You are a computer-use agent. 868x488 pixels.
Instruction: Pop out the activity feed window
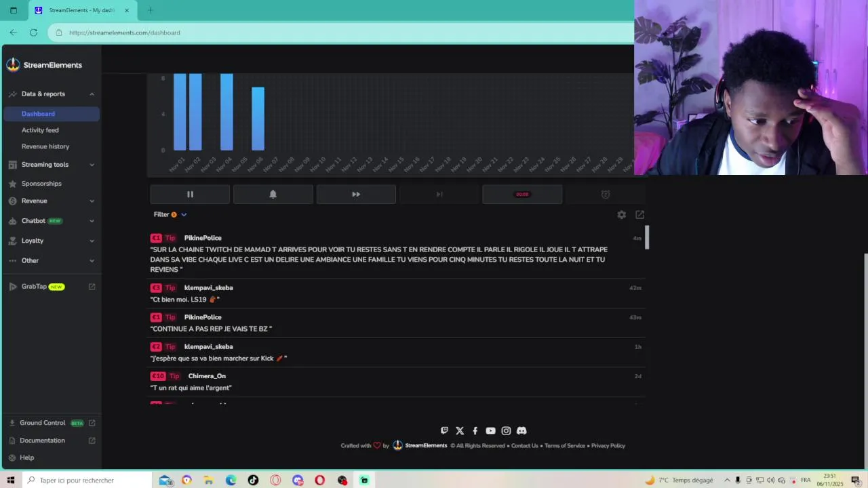point(639,215)
